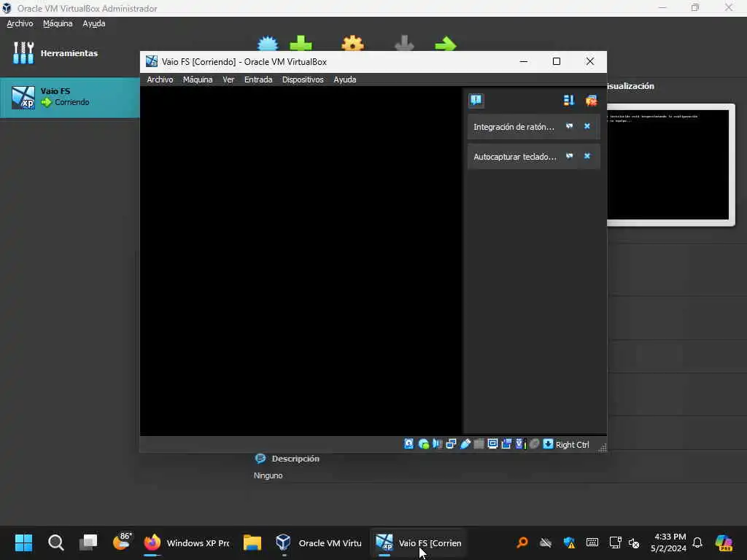Open the clock showing 4:33 PM
The image size is (747, 560).
pos(669,542)
